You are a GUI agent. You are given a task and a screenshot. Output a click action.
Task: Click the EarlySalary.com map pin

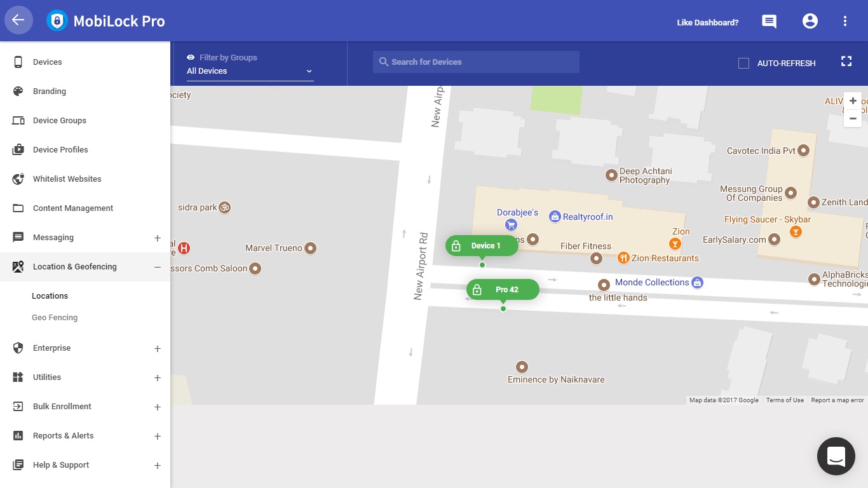pyautogui.click(x=774, y=240)
